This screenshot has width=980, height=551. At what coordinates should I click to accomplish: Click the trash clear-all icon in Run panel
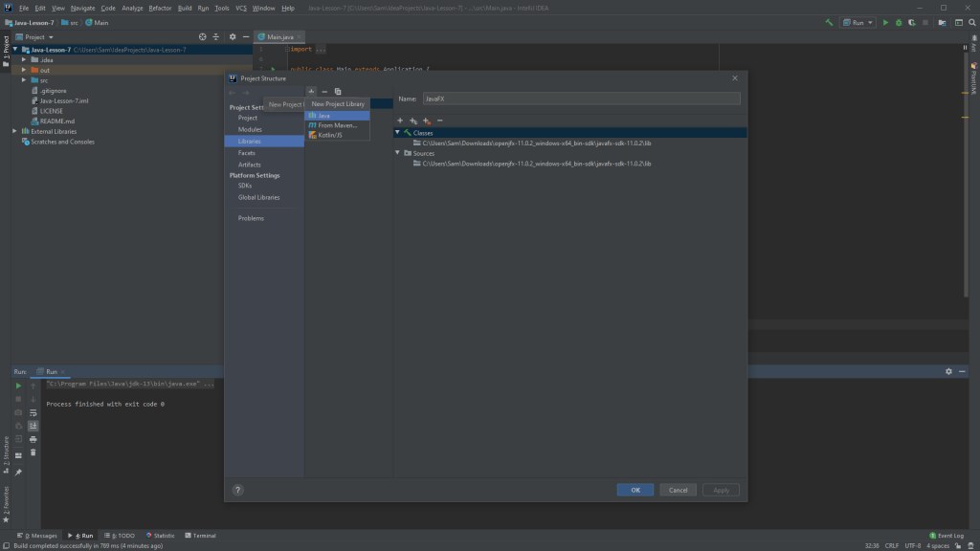click(x=33, y=452)
